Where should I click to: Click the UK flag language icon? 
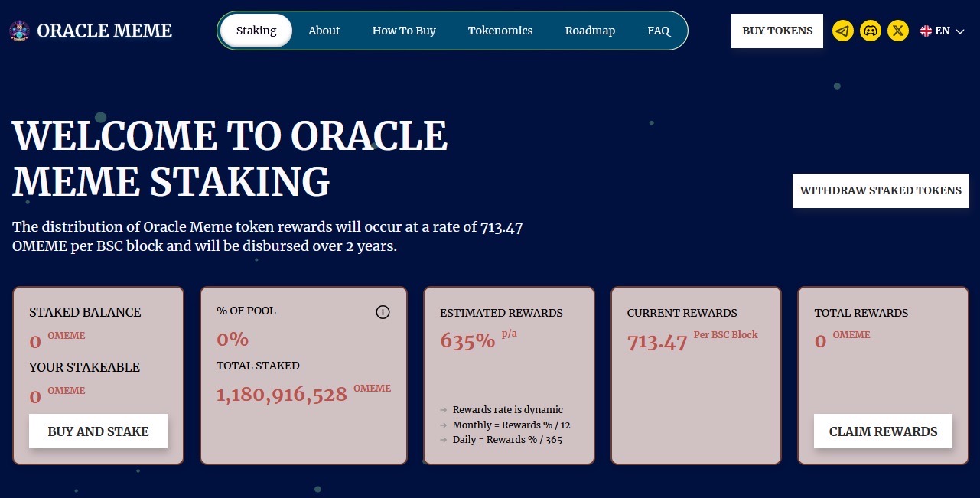pos(926,31)
